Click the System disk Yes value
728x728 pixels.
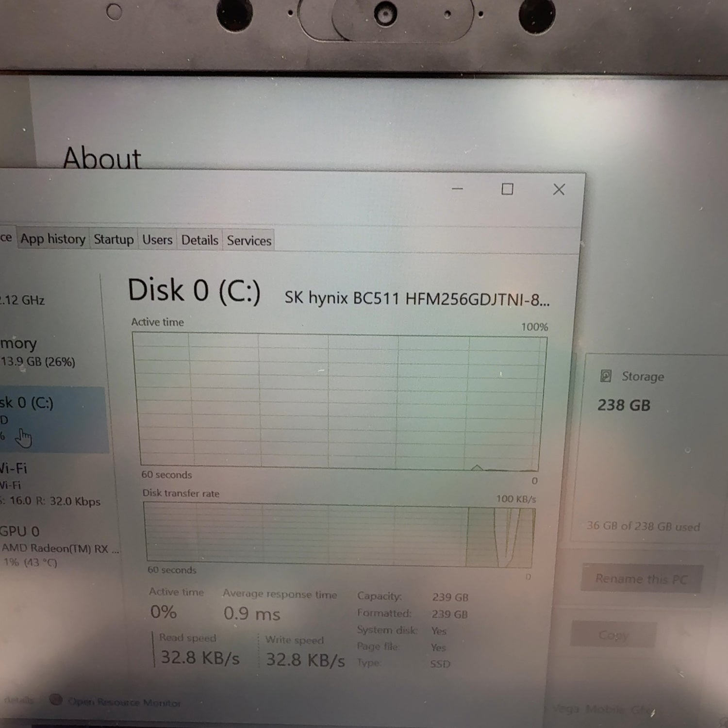pos(439,631)
